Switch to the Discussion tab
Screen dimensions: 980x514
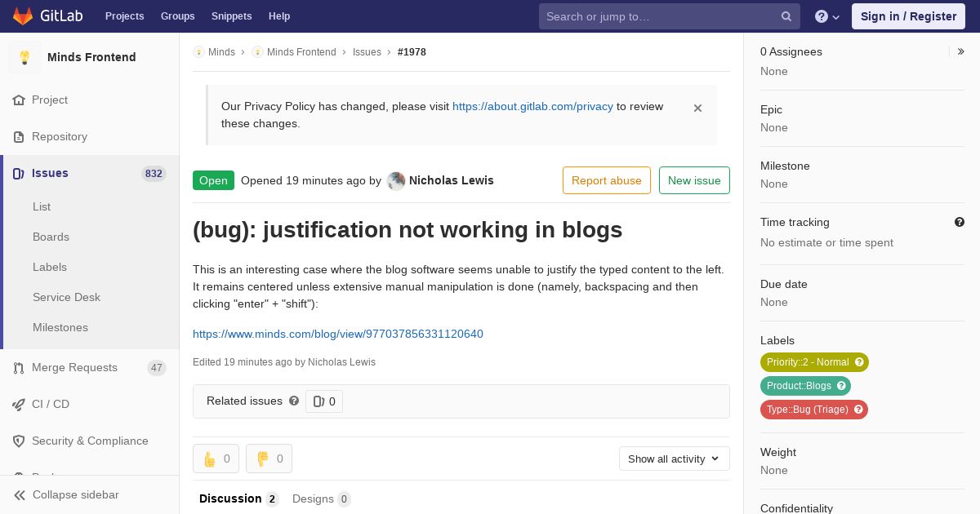(238, 498)
